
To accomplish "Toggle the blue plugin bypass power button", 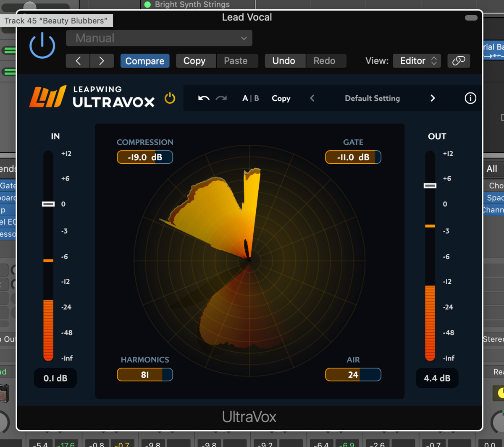I will click(x=42, y=46).
